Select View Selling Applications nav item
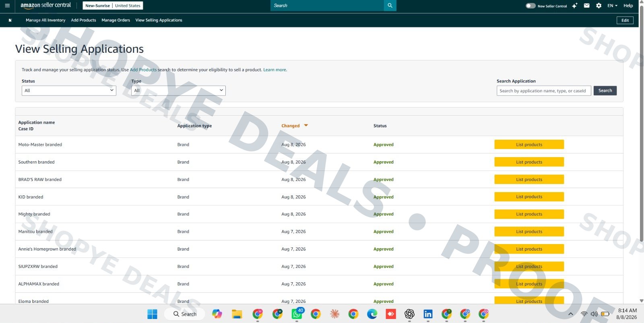This screenshot has width=644, height=323. tap(159, 20)
